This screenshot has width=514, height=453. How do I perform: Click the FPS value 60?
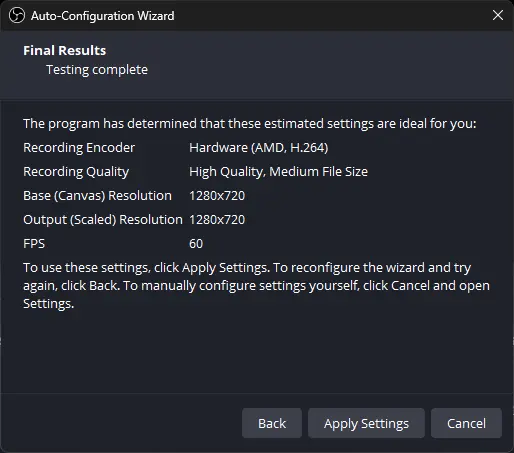click(x=196, y=244)
